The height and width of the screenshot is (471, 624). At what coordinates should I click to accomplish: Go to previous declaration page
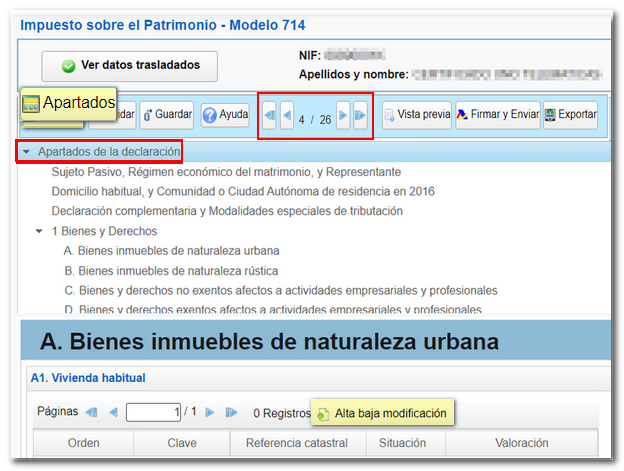[287, 118]
